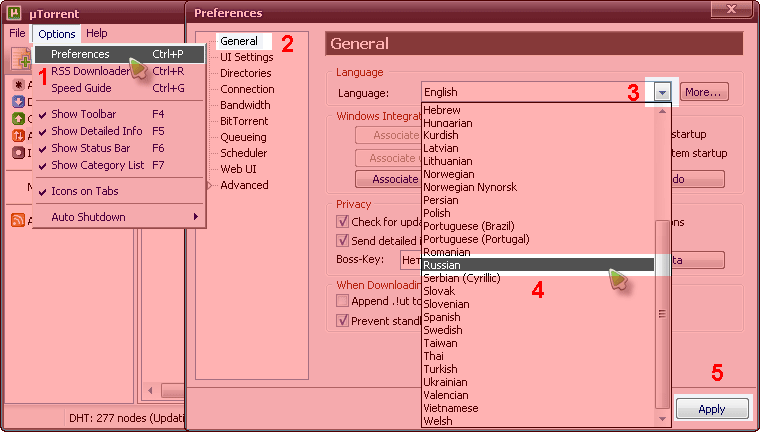
Task: Click the Apply button
Action: [712, 409]
